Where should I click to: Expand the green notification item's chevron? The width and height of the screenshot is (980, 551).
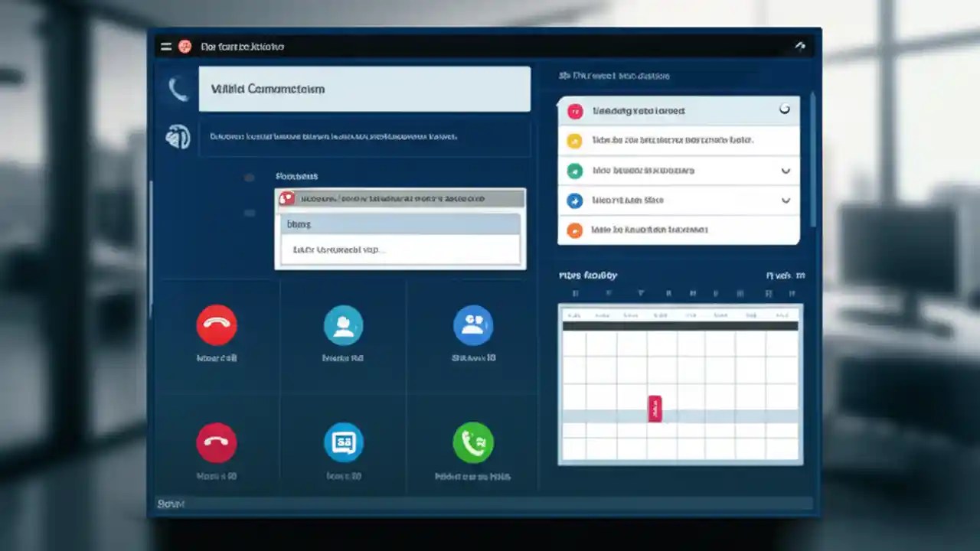786,171
